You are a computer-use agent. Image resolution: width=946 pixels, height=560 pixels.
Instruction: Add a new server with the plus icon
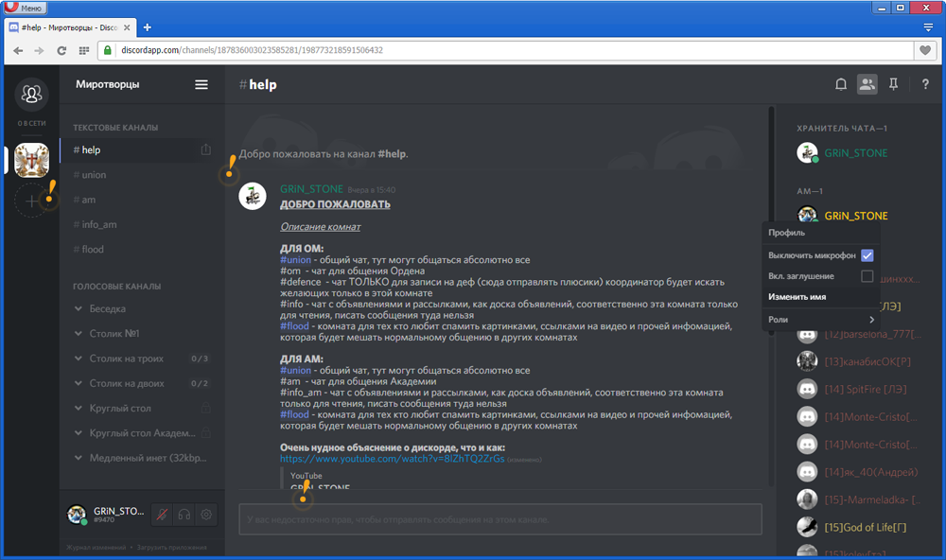point(31,201)
